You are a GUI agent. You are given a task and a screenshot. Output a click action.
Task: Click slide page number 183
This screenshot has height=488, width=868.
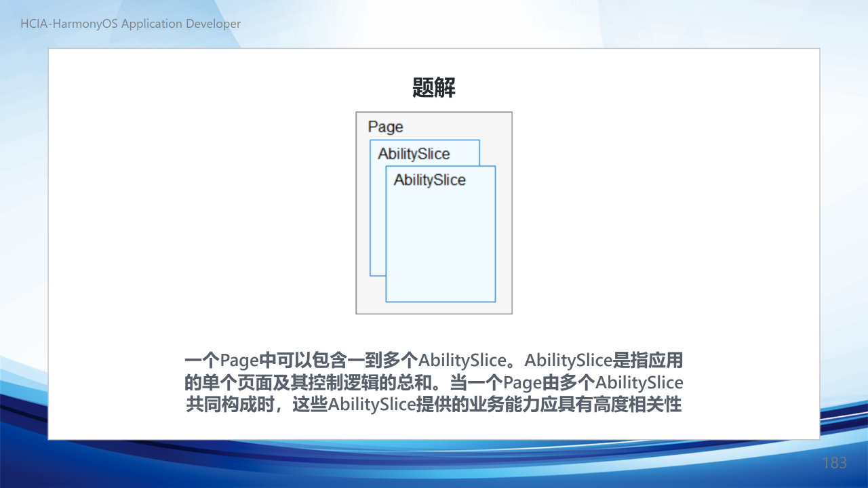point(835,463)
